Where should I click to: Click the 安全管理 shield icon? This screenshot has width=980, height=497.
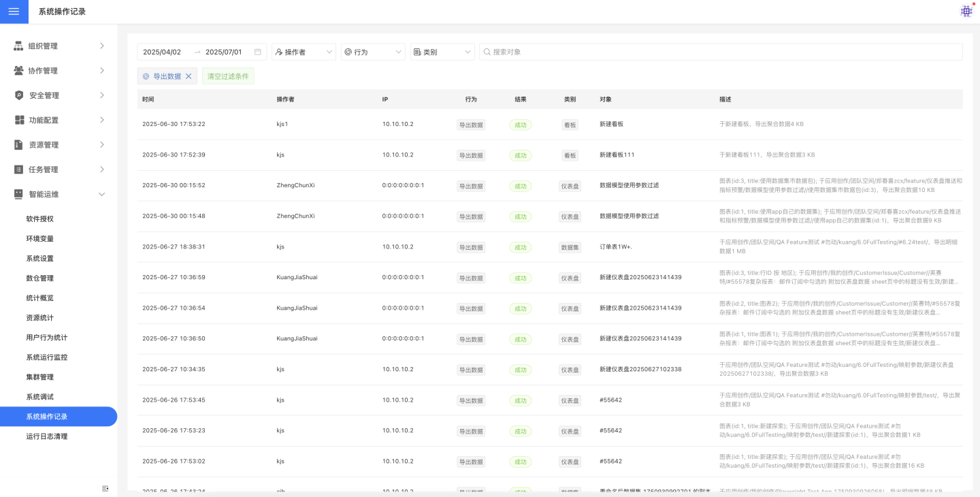click(19, 95)
